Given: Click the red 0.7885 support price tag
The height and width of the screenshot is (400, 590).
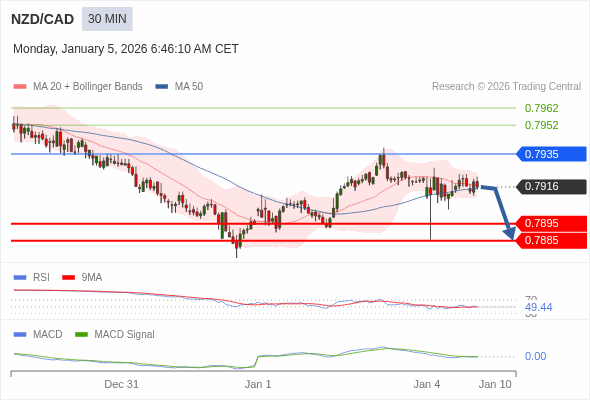Looking at the screenshot, I should [552, 240].
